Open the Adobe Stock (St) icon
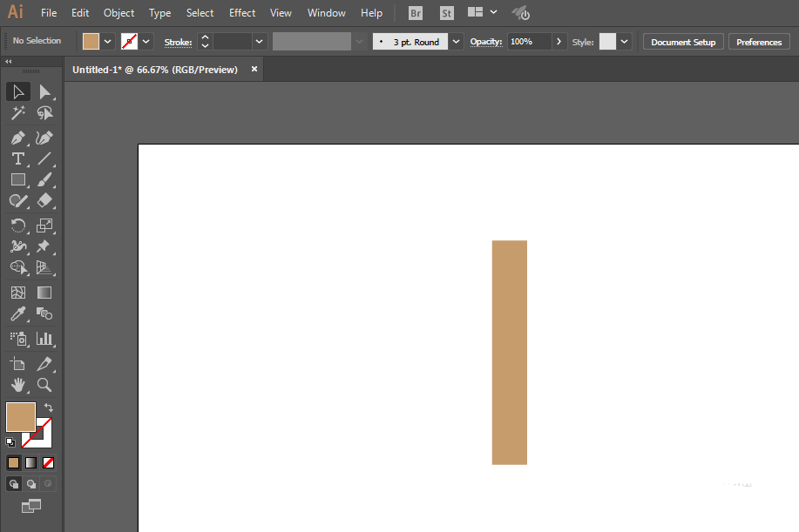 pos(446,13)
